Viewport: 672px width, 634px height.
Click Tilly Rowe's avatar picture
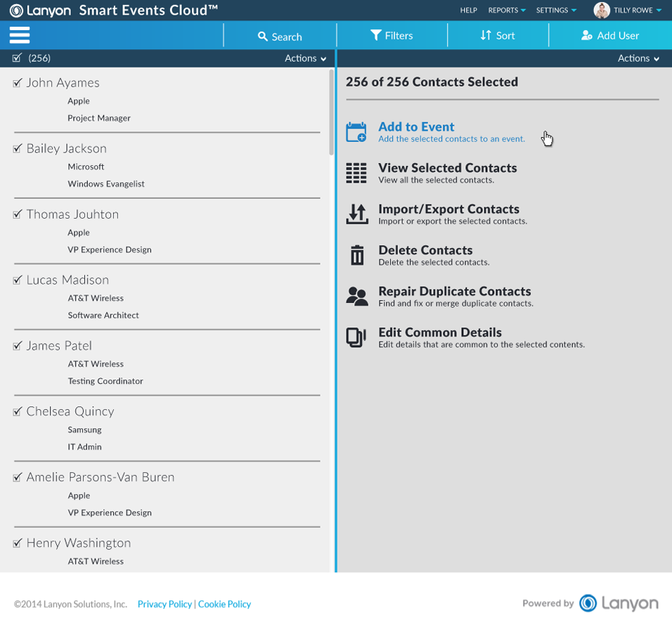601,11
